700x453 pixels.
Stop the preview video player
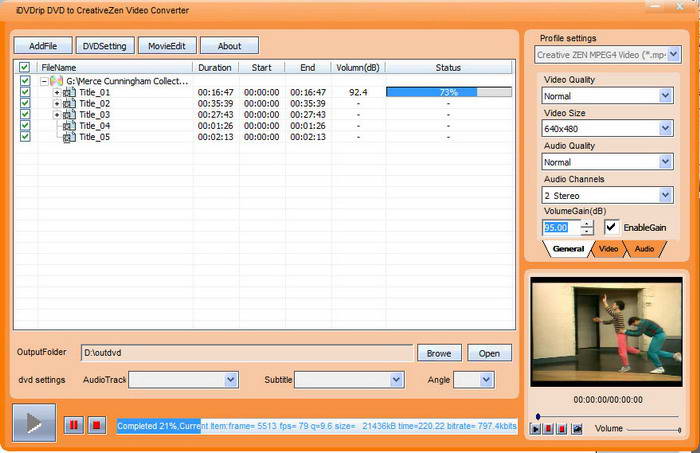tap(562, 429)
